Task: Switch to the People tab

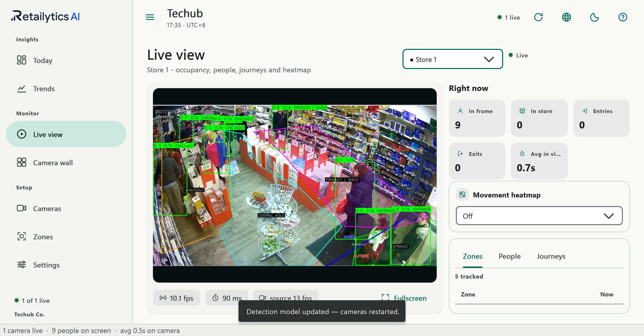Action: [510, 256]
